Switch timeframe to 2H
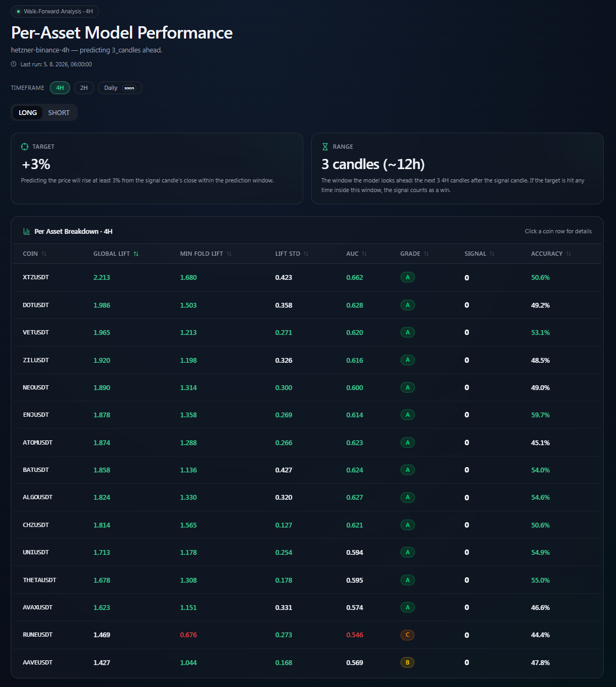616x687 pixels. click(84, 88)
